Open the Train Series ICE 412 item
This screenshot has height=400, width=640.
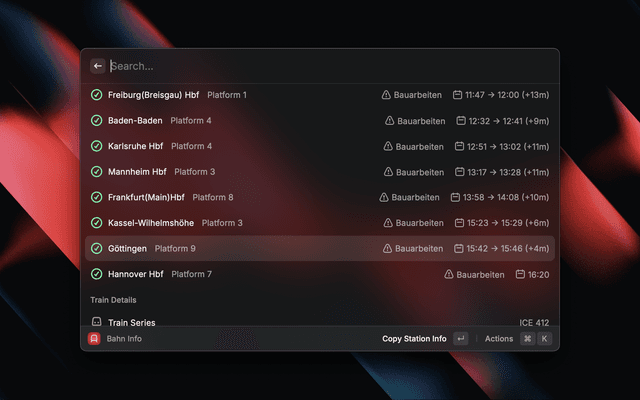click(x=320, y=322)
